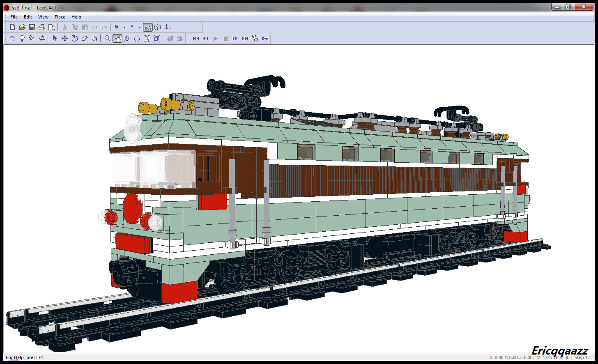Save the current model
The height and width of the screenshot is (364, 598).
(32, 27)
